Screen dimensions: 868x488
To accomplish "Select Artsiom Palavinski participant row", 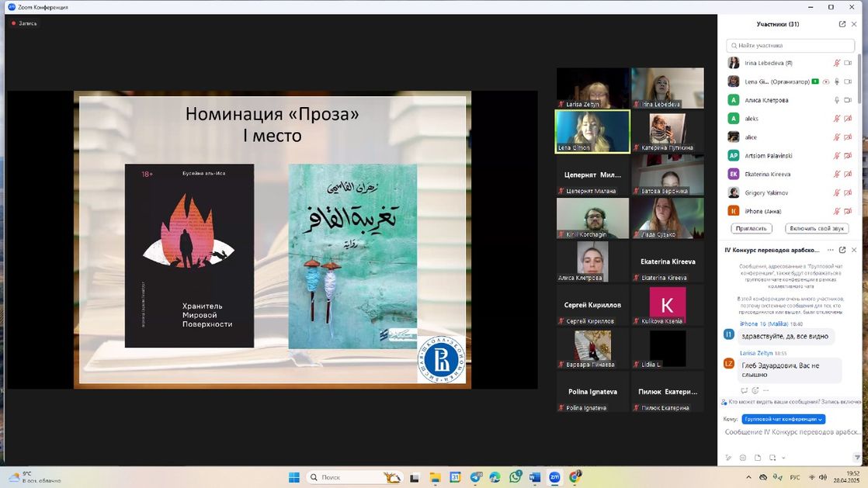I will click(790, 155).
